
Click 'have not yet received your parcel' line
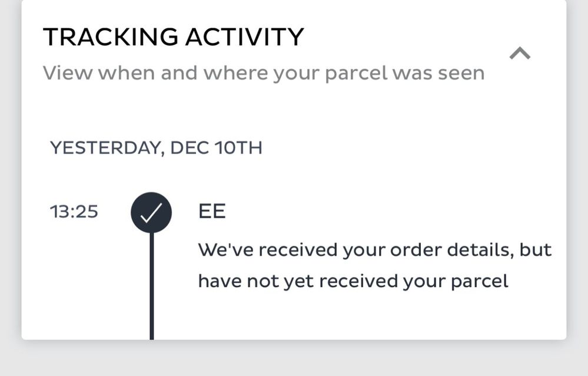[x=353, y=281]
